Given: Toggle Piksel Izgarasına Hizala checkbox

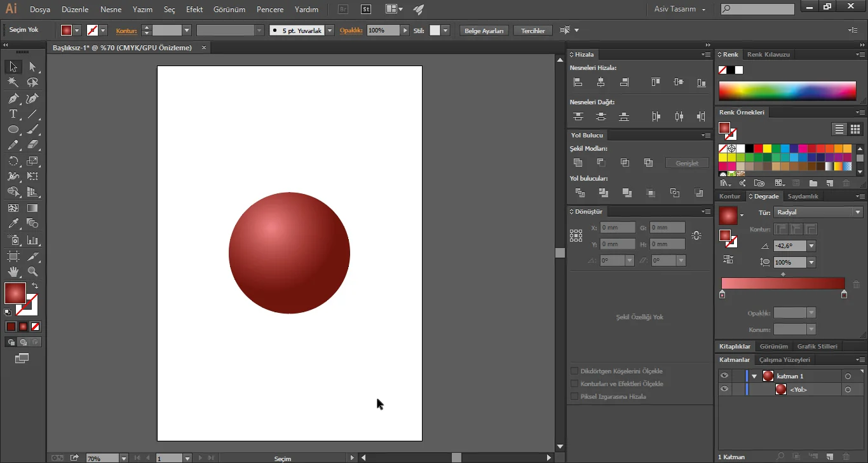Looking at the screenshot, I should click(x=574, y=397).
